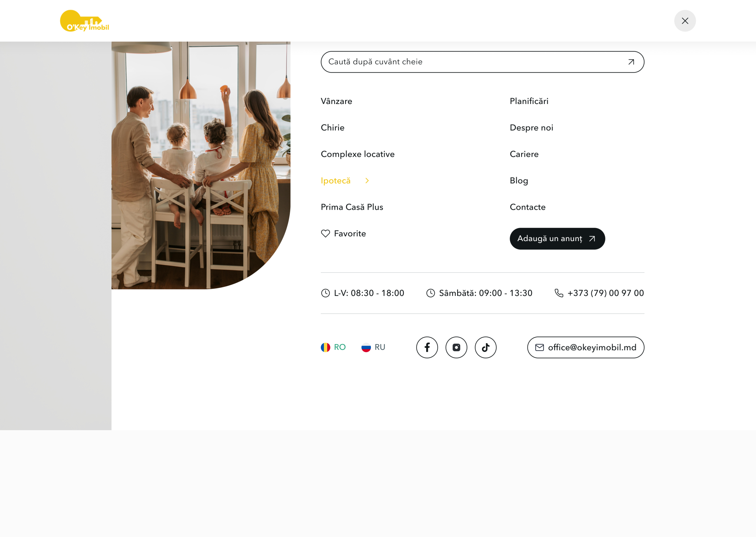
Task: Call the +373 (79) 00 97 00 number
Action: pyautogui.click(x=606, y=293)
